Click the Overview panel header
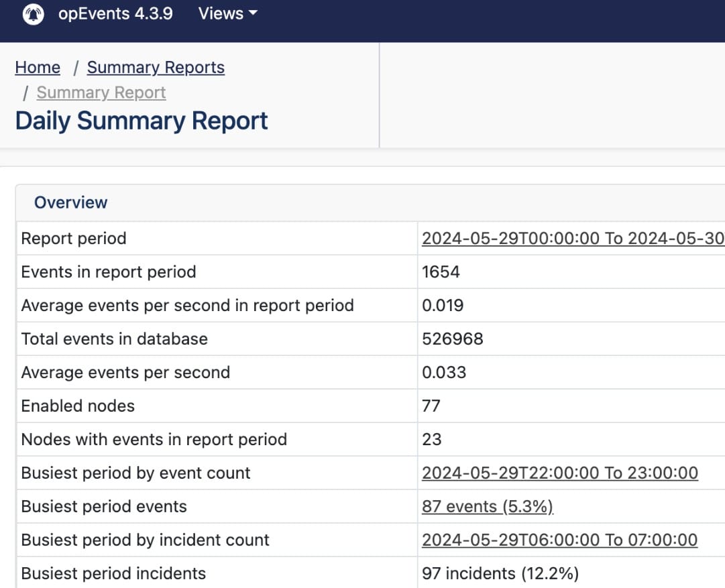Image resolution: width=725 pixels, height=588 pixels. coord(72,202)
